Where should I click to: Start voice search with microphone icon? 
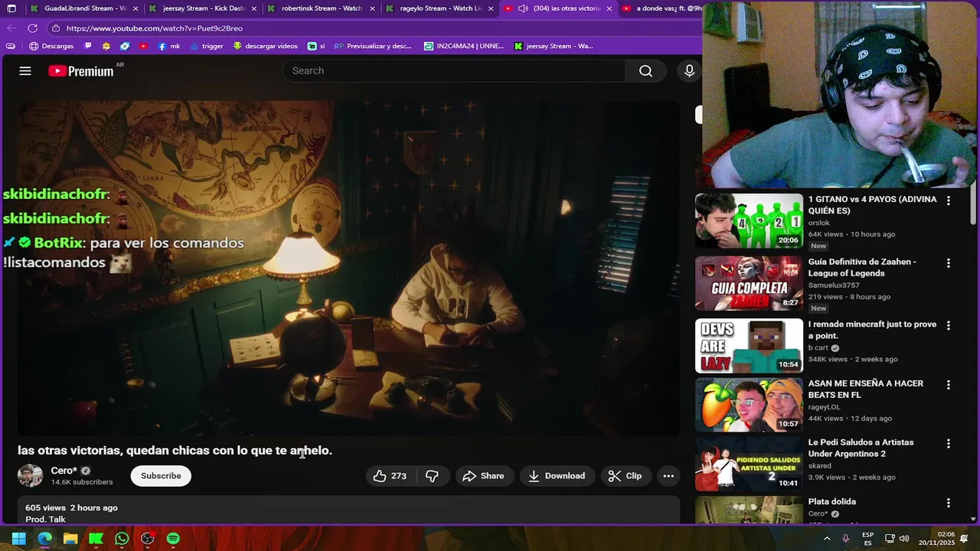(689, 70)
